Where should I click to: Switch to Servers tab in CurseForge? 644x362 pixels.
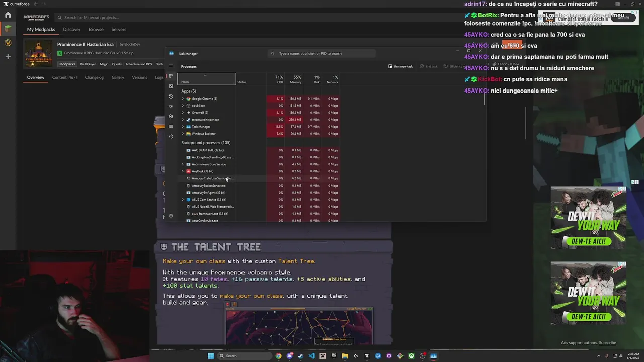[x=119, y=29]
